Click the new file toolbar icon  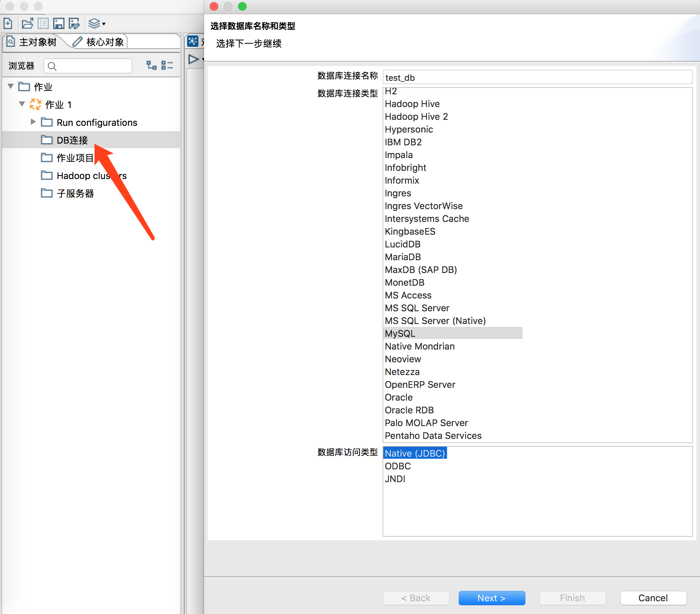click(x=8, y=24)
